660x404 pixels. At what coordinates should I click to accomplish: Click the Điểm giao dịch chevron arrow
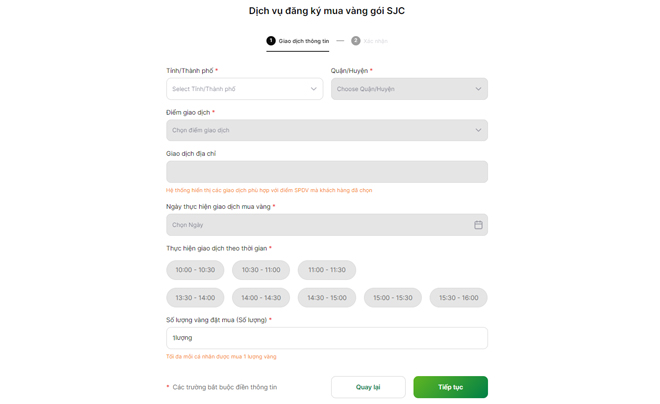pyautogui.click(x=478, y=130)
